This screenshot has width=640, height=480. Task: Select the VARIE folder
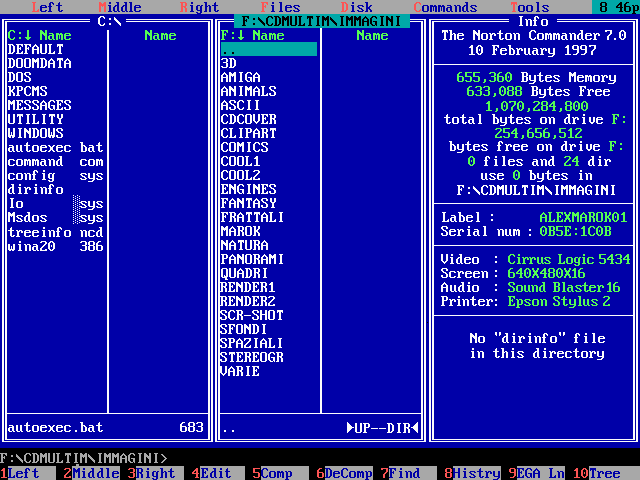tap(240, 371)
